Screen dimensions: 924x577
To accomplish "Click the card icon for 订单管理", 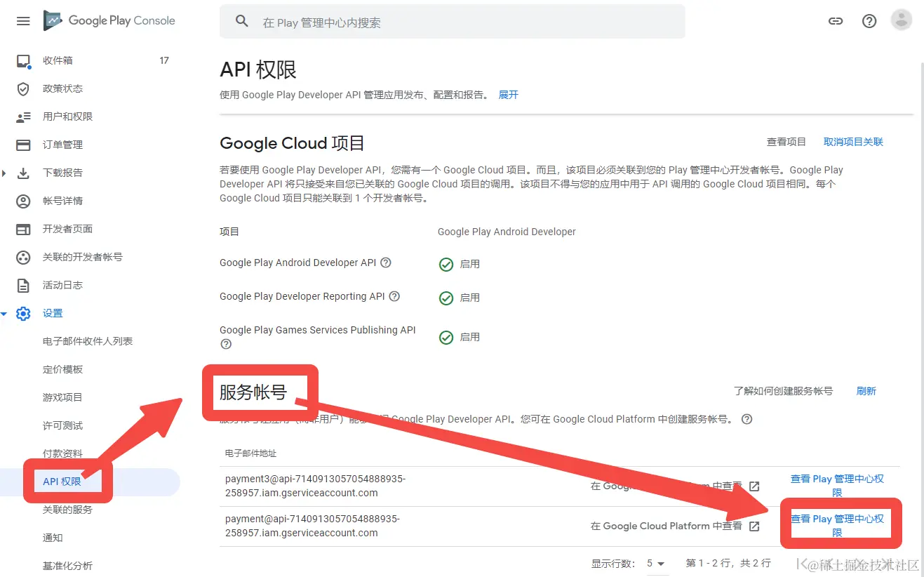I will tap(23, 145).
